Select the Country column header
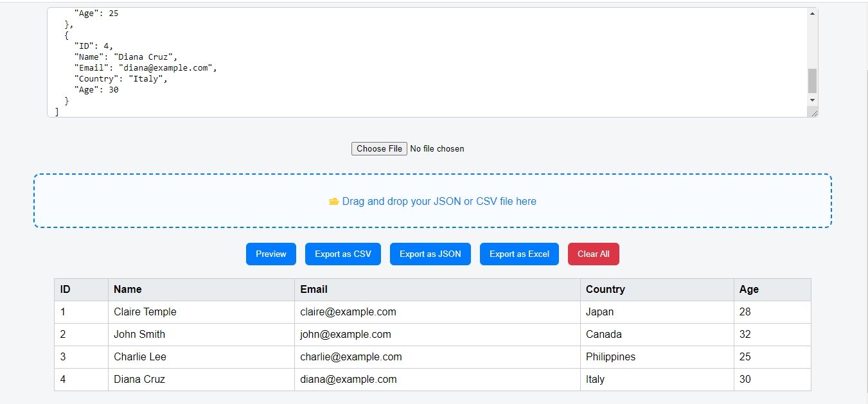The width and height of the screenshot is (868, 404). [x=605, y=289]
